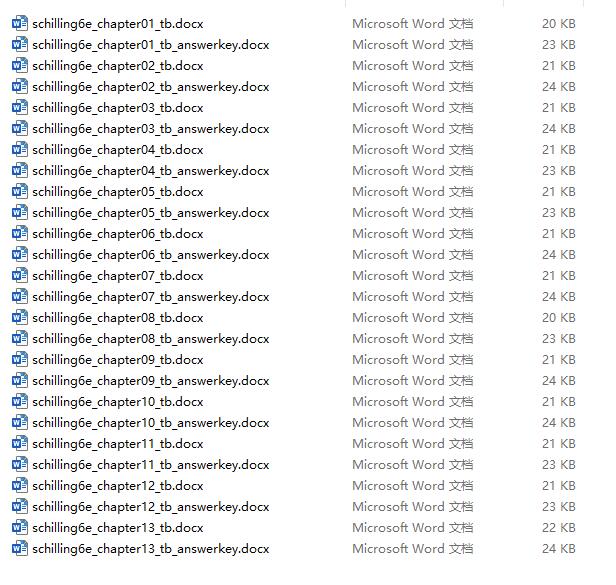Click the Word icon of schilling6e_chapter11_tb.docx

click(20, 444)
